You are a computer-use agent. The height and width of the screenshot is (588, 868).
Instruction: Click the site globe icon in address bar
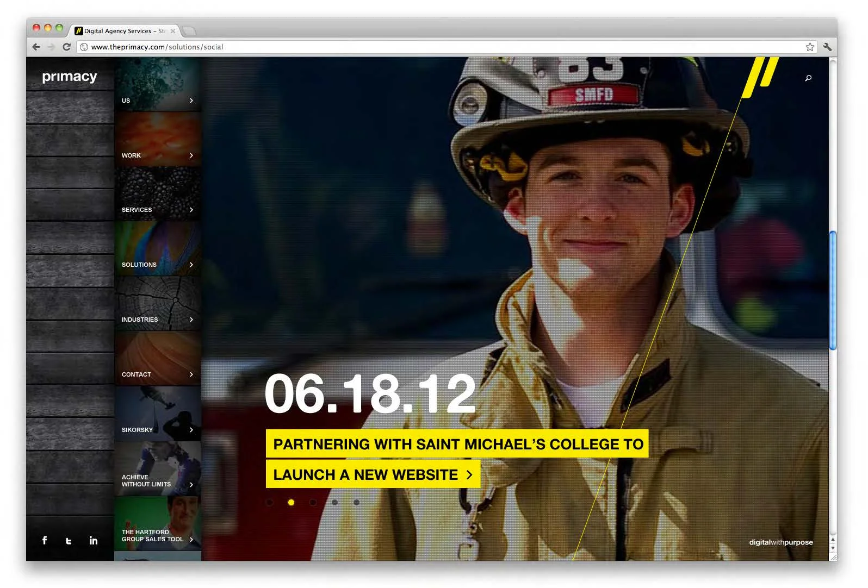pyautogui.click(x=84, y=47)
